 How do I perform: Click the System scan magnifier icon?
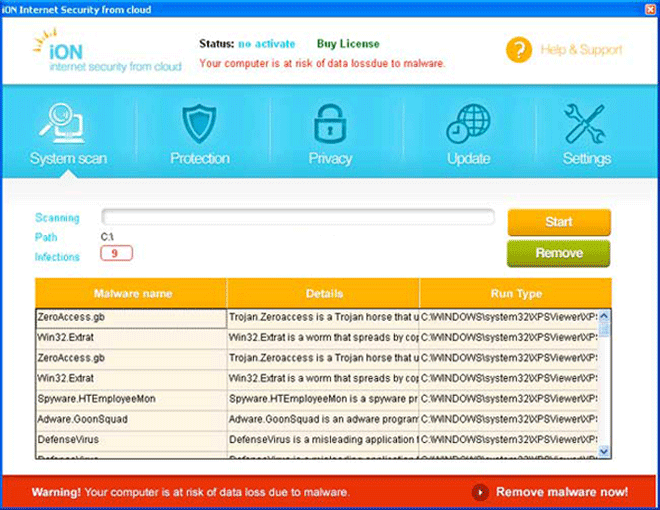tap(66, 124)
